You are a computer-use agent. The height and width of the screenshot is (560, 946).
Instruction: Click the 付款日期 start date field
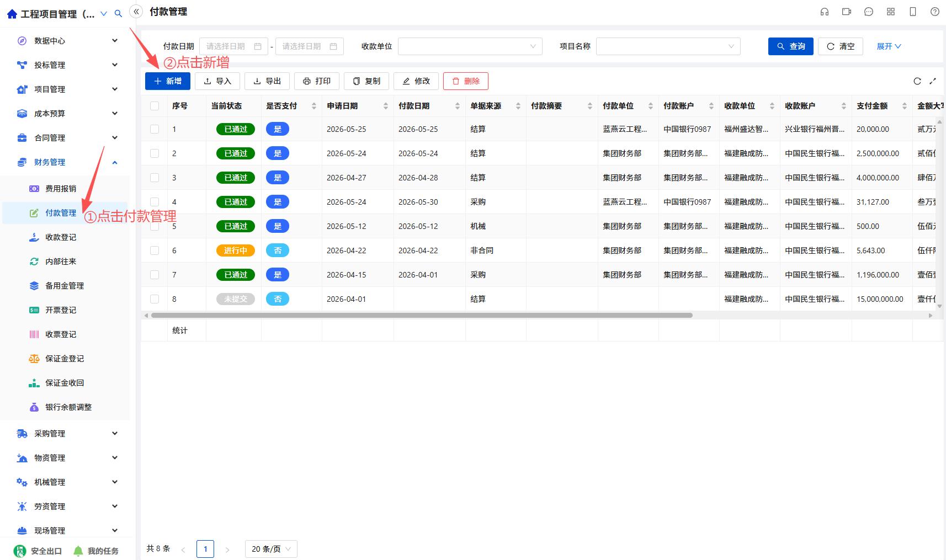(x=233, y=46)
